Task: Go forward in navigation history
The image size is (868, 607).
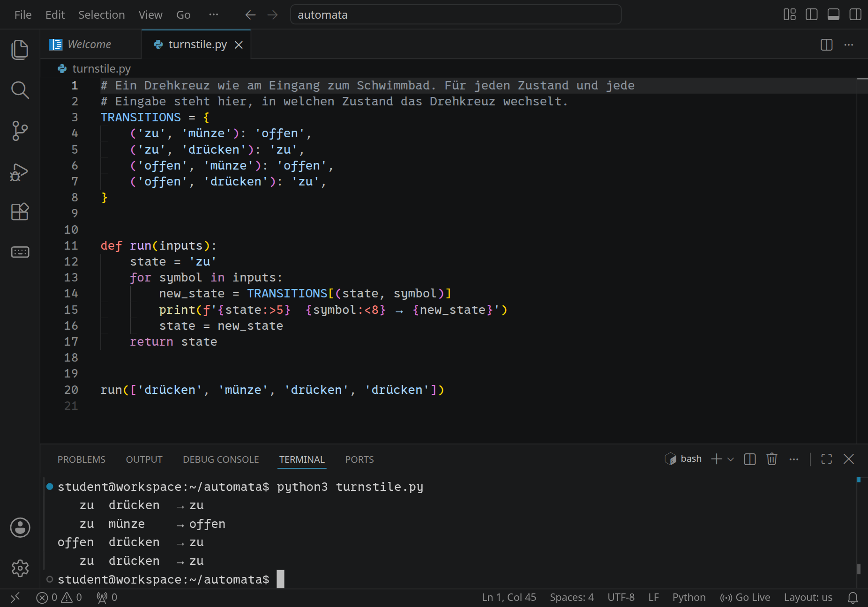Action: point(272,15)
